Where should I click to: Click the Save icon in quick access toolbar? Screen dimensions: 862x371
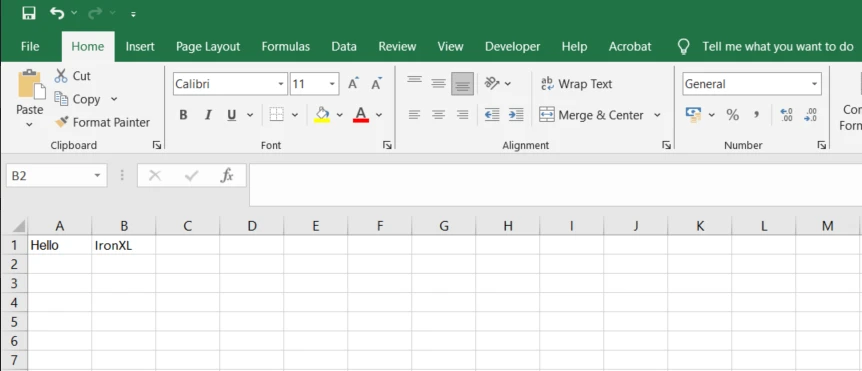29,13
